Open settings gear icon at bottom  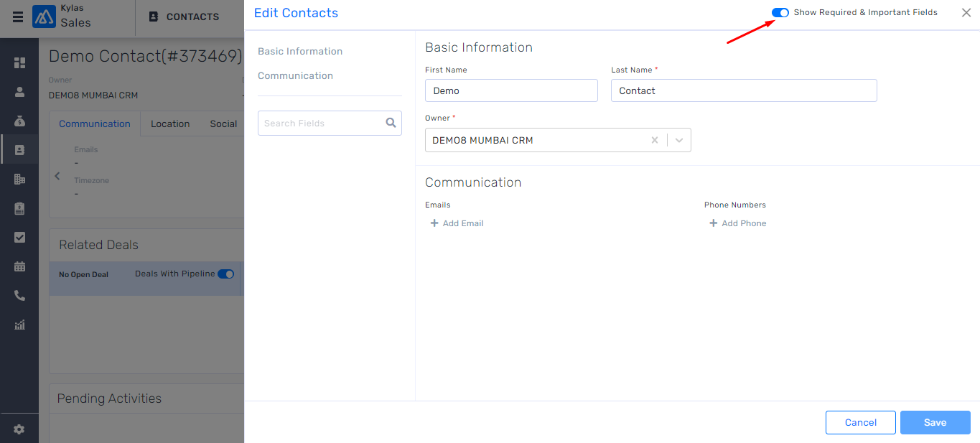(x=19, y=429)
